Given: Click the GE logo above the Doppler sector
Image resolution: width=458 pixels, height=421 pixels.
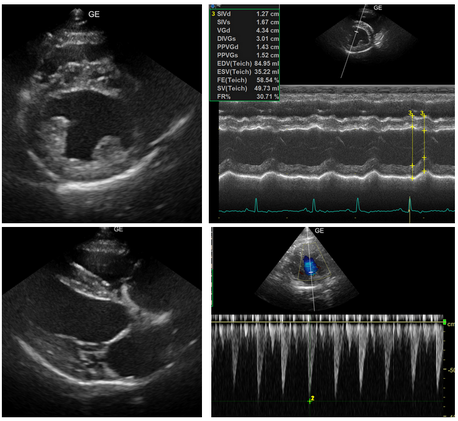Looking at the screenshot, I should [x=319, y=231].
